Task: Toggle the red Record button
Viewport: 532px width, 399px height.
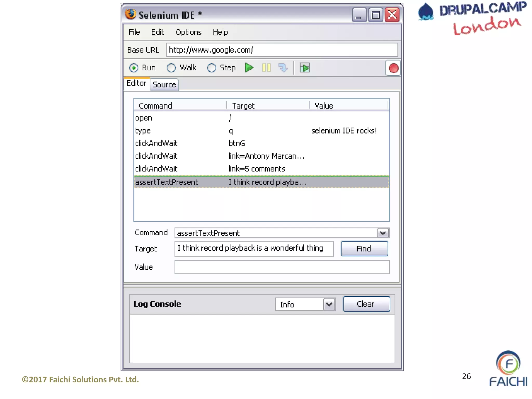Action: [x=393, y=68]
